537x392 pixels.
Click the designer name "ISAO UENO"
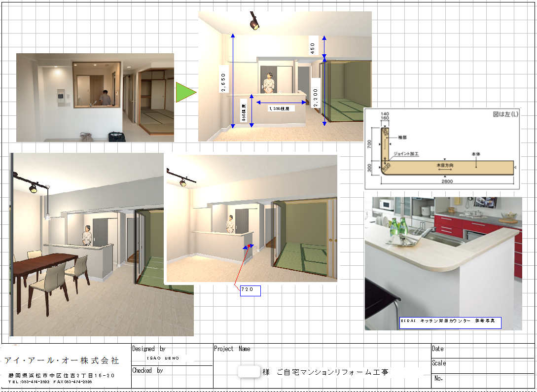pos(163,358)
